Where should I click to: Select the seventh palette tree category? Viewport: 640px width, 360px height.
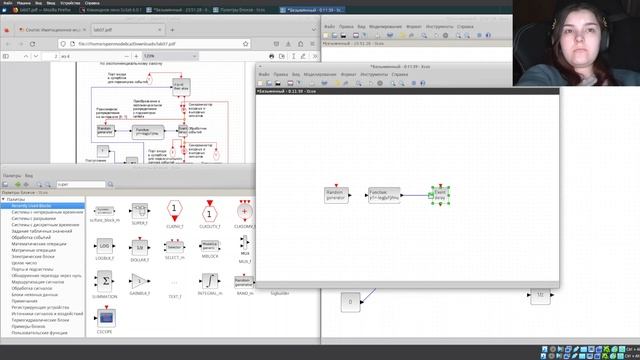(39, 244)
